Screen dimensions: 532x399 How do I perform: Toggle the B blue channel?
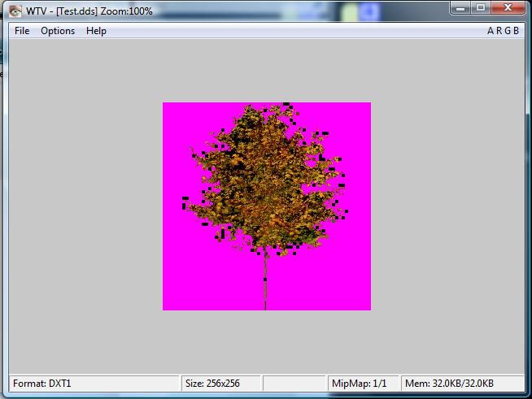click(516, 31)
